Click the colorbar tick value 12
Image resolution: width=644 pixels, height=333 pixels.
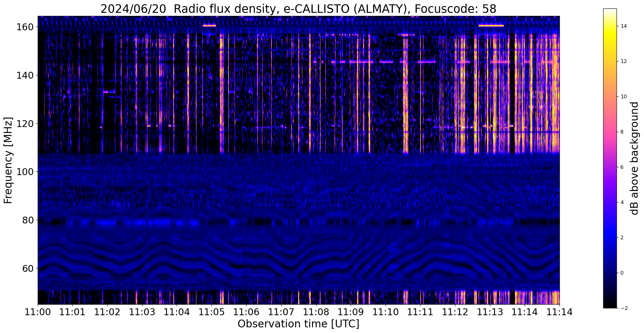coord(623,61)
